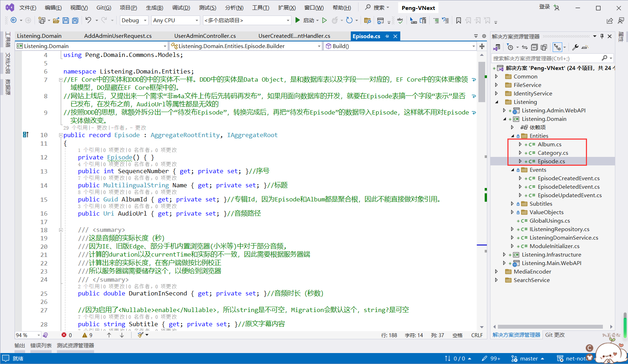Click the master branch button in status bar
The image size is (628, 364).
click(528, 358)
